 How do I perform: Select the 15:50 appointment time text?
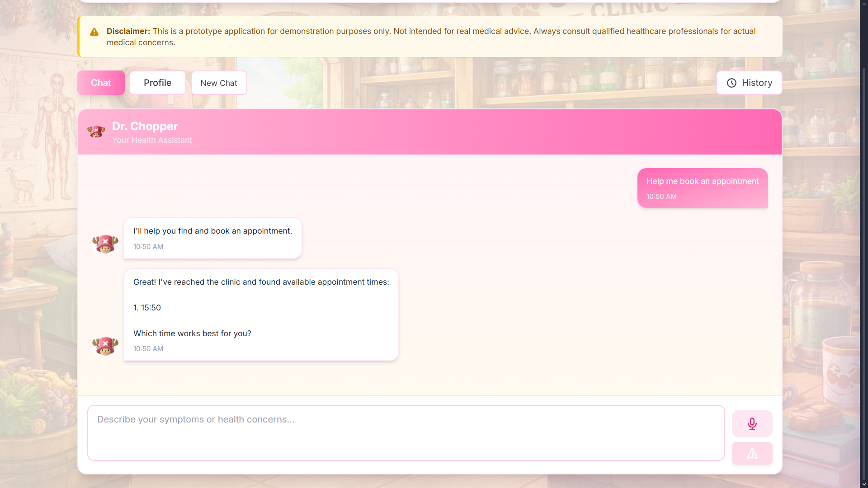(x=151, y=308)
